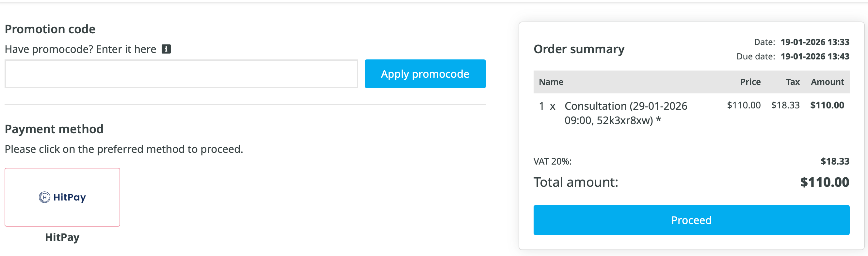Viewport: 868px width, 256px height.
Task: Click the promocode info icon
Action: pyautogui.click(x=166, y=49)
